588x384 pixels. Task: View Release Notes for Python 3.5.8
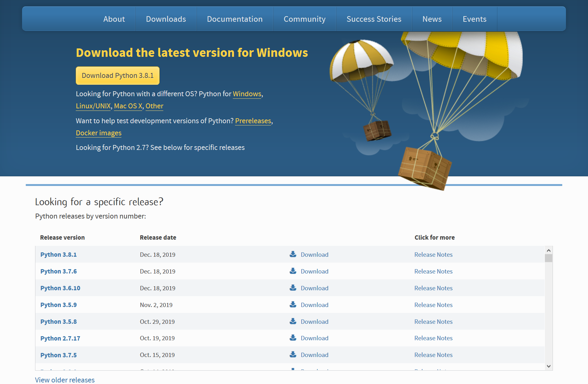pyautogui.click(x=433, y=322)
